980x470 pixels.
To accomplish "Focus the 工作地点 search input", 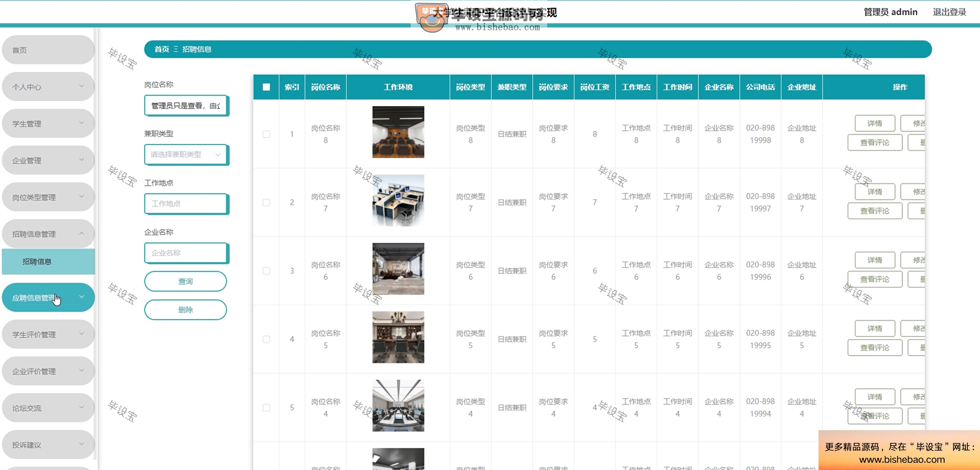I will click(x=186, y=203).
